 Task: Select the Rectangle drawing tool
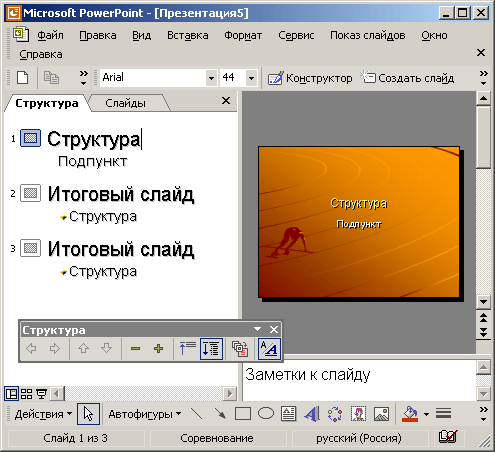click(243, 414)
